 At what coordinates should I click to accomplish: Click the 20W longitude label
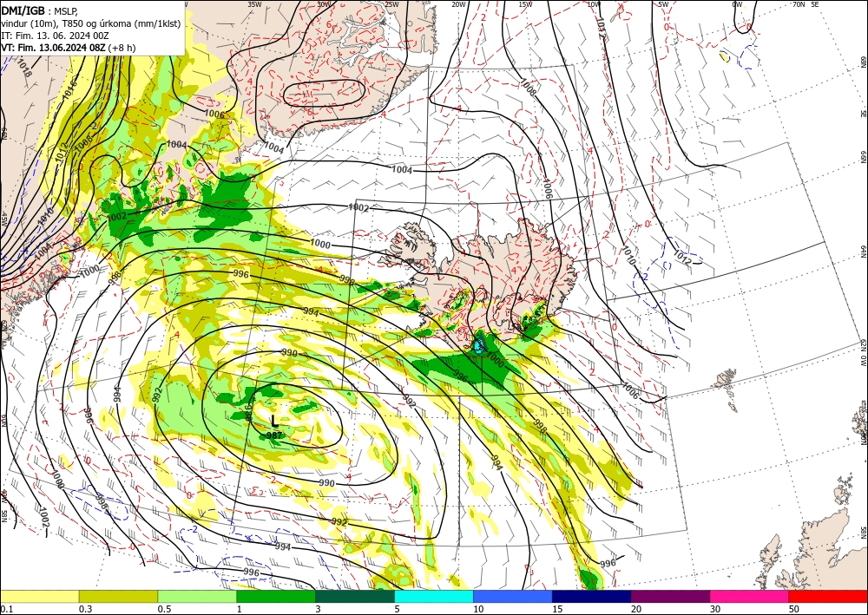pos(458,4)
